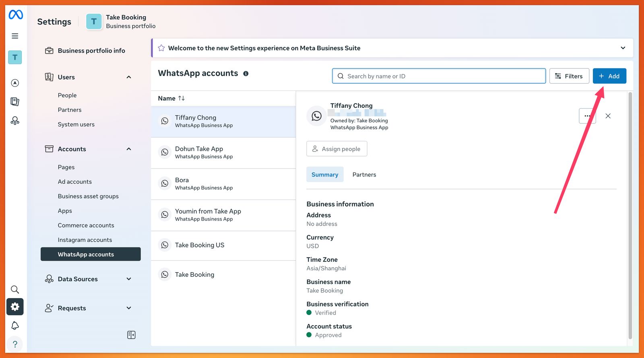Click the Add button
The image size is (644, 358).
pos(609,76)
